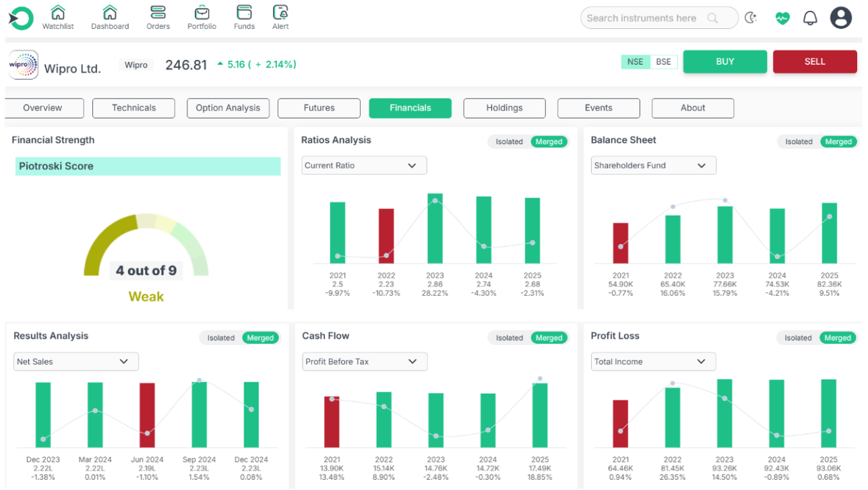Toggle dark mode moon icon
Screen dimensions: 868x490
point(751,18)
